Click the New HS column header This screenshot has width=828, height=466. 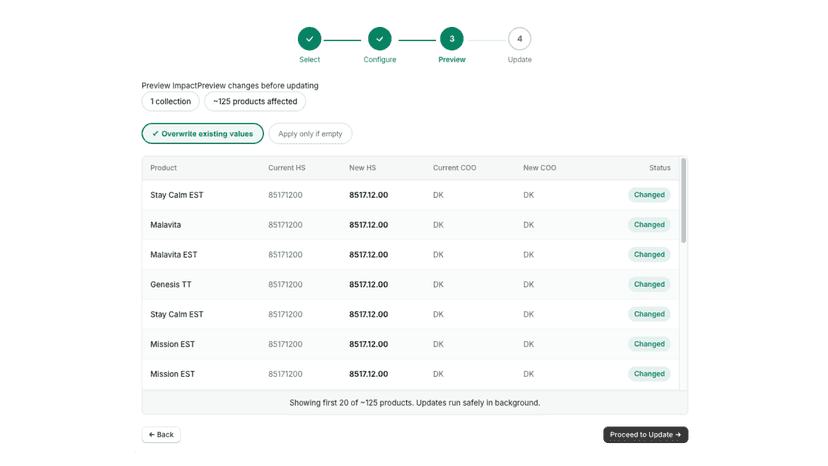click(362, 167)
